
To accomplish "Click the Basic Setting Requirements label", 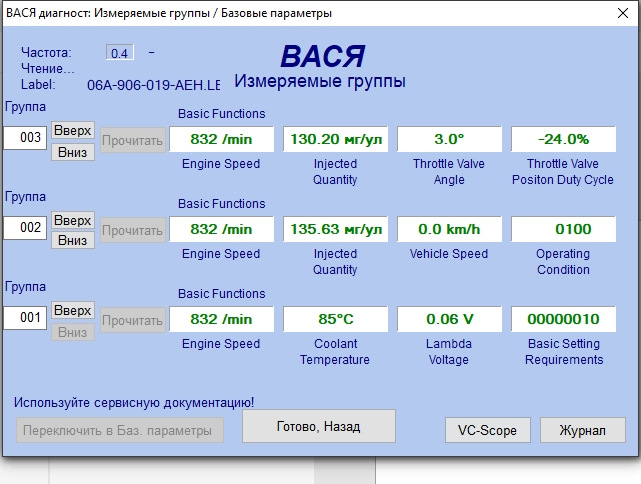I will pyautogui.click(x=564, y=352).
